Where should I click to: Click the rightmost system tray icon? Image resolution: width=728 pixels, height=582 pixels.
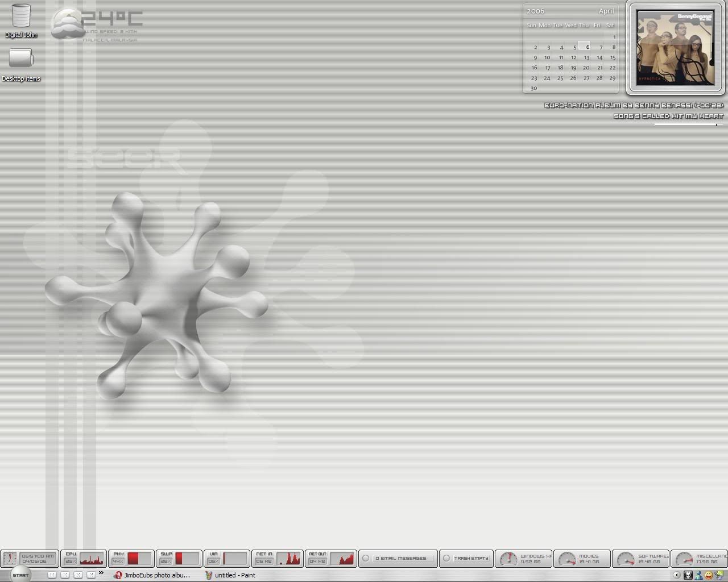pos(719,575)
